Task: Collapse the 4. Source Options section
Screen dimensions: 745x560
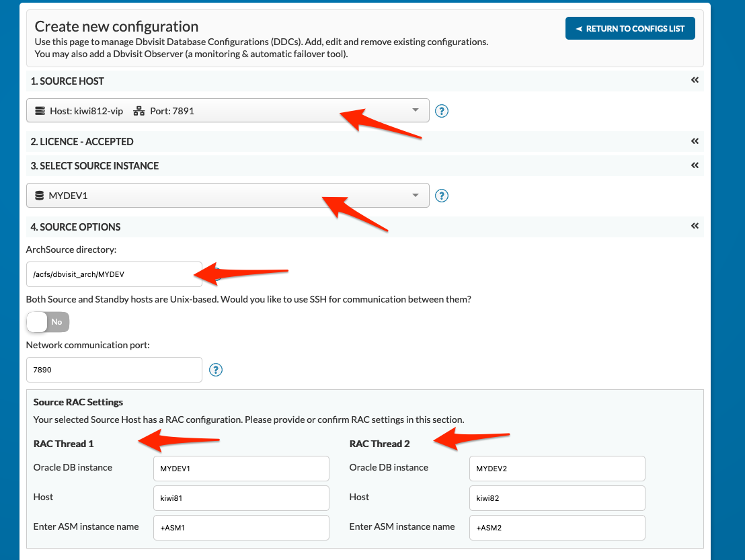Action: click(695, 226)
